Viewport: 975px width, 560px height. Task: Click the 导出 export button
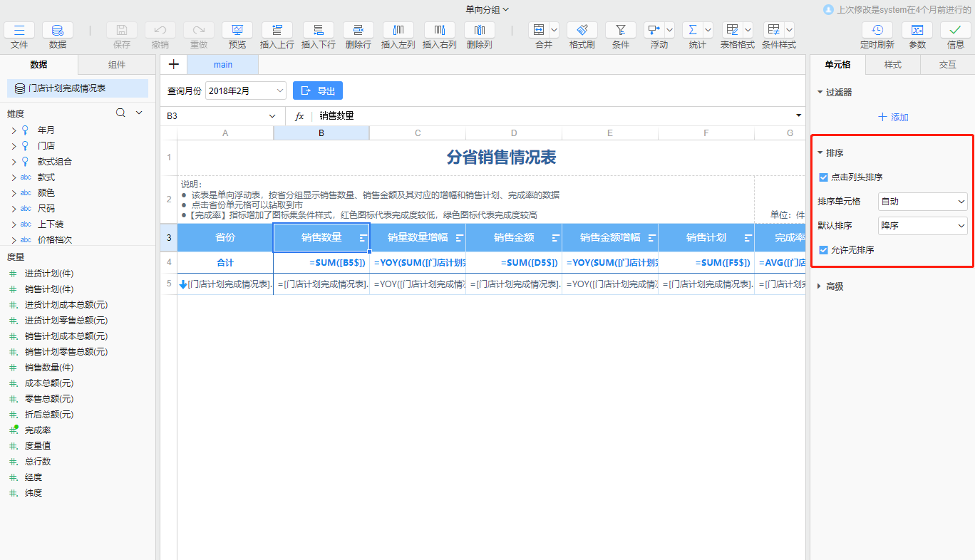tap(317, 90)
